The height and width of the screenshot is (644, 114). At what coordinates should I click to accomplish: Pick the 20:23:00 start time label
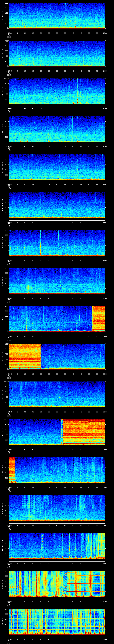click(x=9, y=450)
